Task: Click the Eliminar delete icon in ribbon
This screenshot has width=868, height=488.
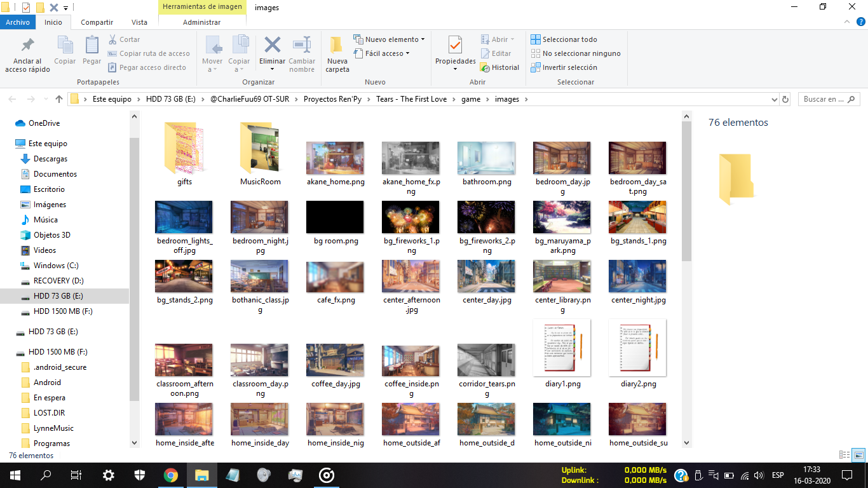Action: pyautogui.click(x=272, y=46)
